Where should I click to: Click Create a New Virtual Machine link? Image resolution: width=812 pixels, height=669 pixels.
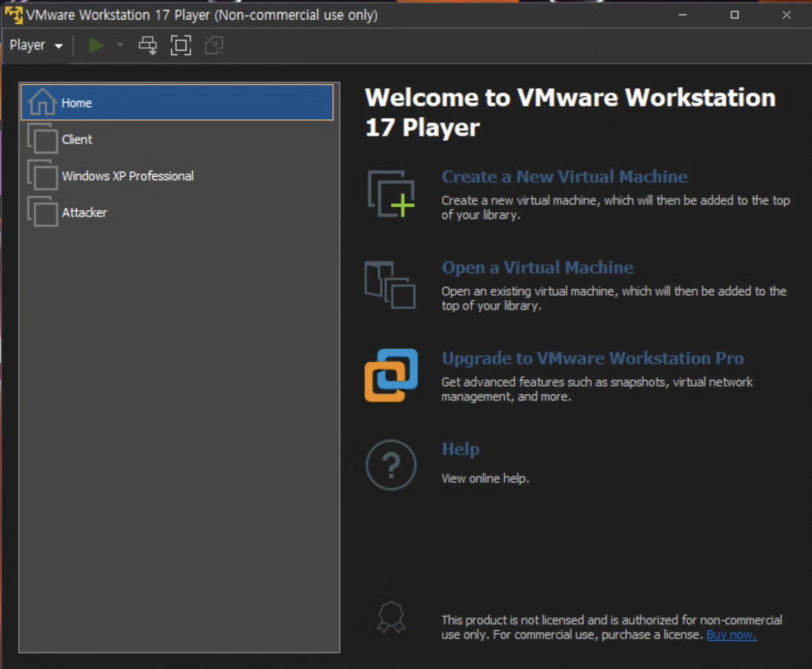point(564,177)
